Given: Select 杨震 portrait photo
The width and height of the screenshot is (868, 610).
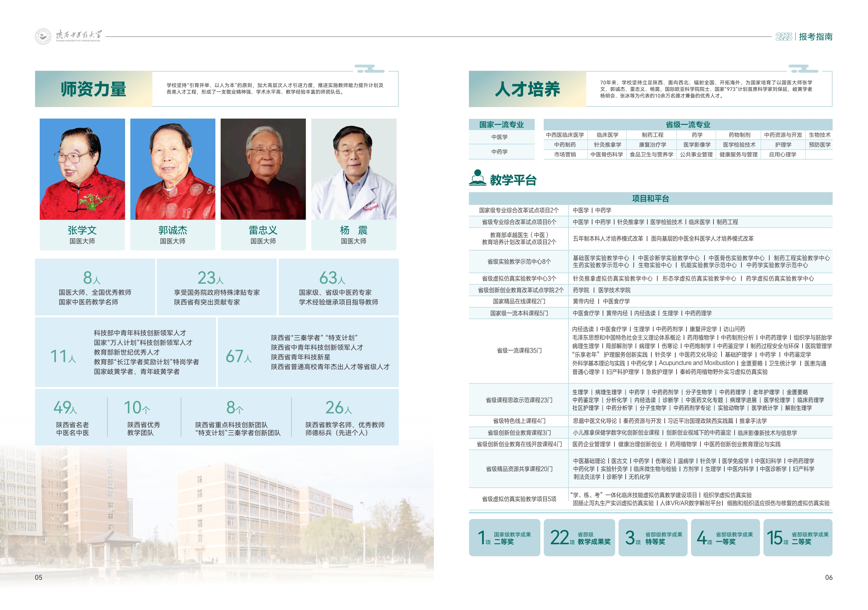Looking at the screenshot, I should [x=353, y=169].
